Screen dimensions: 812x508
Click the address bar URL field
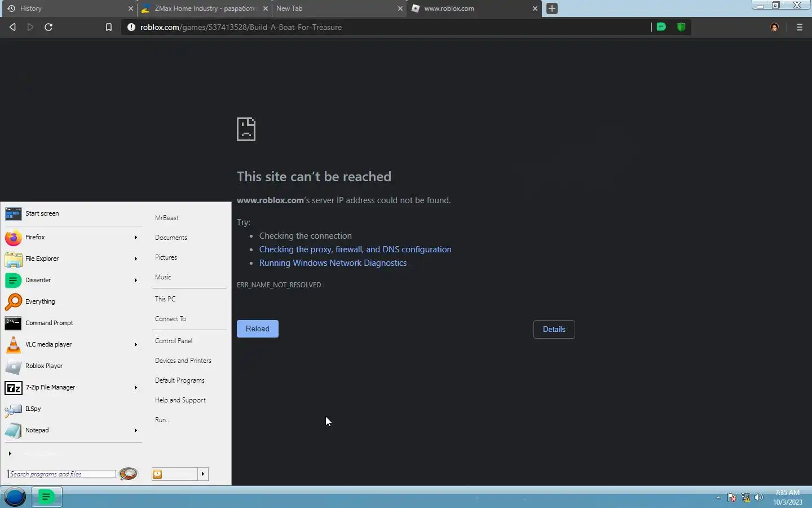(x=389, y=27)
